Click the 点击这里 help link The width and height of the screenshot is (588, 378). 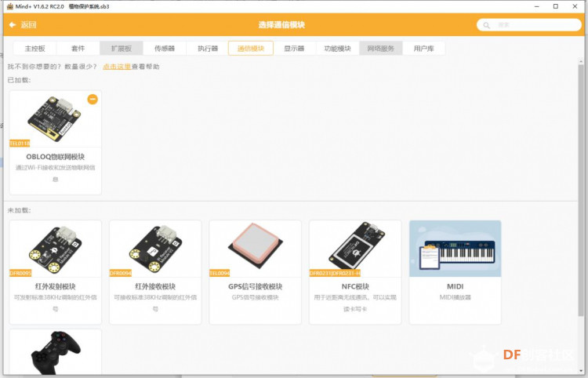point(117,67)
